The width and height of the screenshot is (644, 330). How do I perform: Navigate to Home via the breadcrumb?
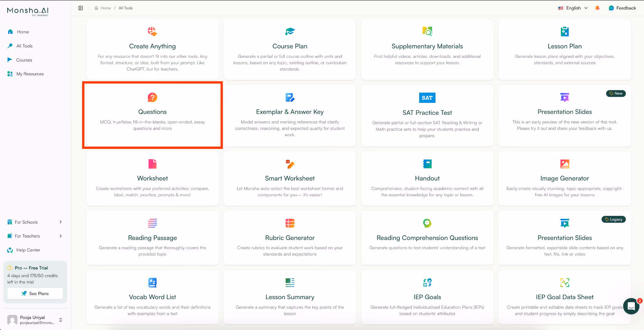coord(105,8)
